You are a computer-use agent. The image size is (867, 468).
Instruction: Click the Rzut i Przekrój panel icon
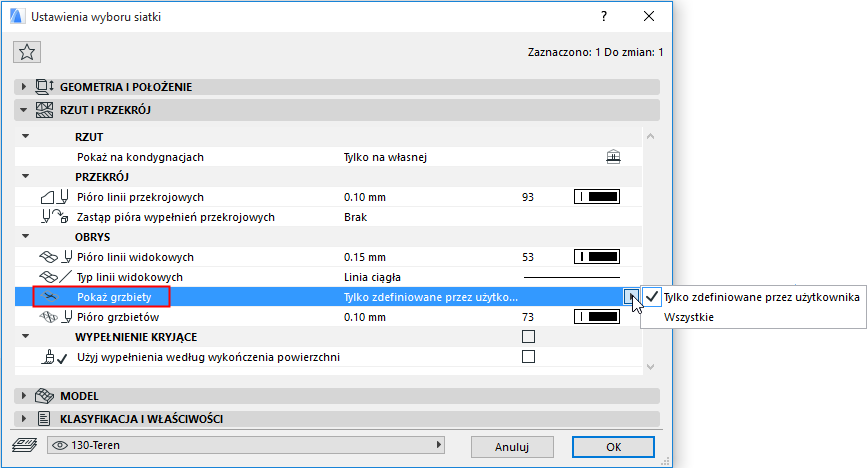click(45, 110)
